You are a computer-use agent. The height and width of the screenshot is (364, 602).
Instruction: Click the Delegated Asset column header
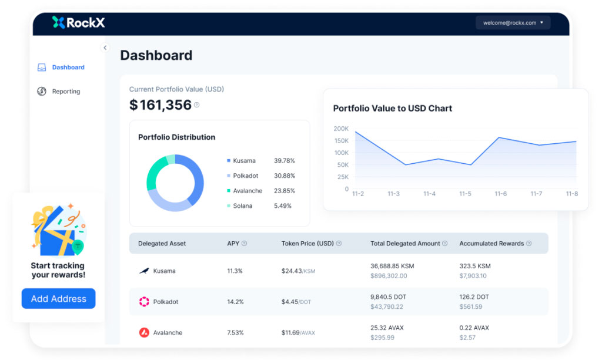point(162,244)
